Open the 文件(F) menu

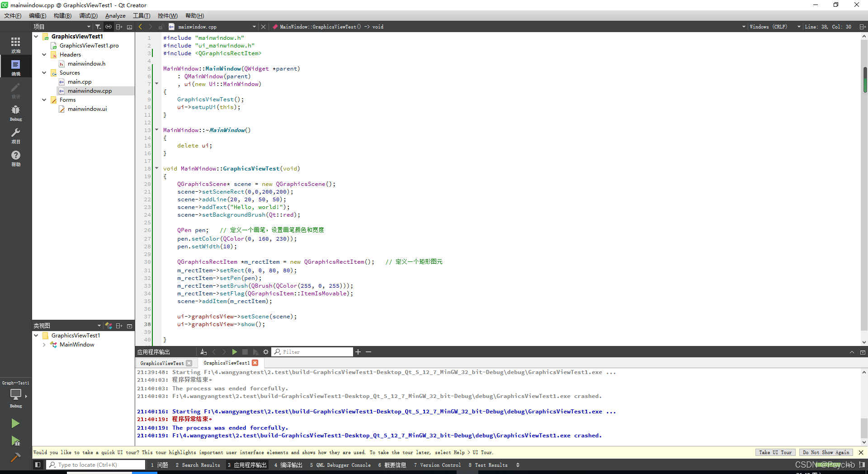click(13, 16)
